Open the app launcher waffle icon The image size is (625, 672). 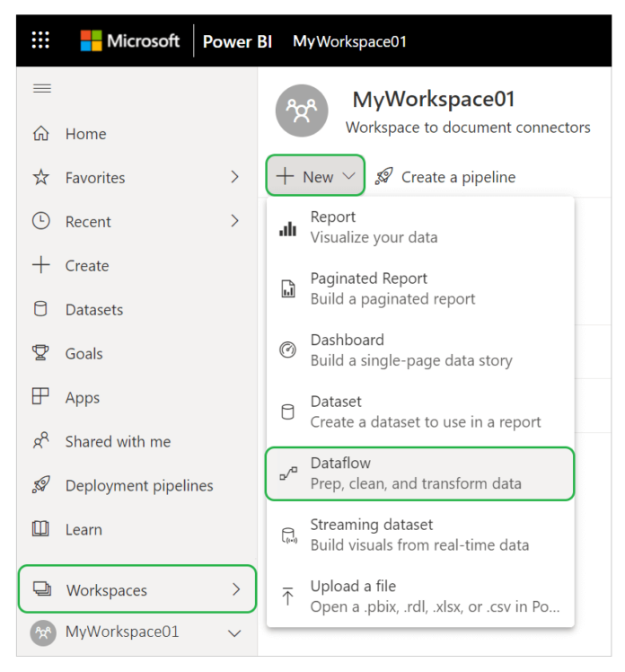click(41, 40)
